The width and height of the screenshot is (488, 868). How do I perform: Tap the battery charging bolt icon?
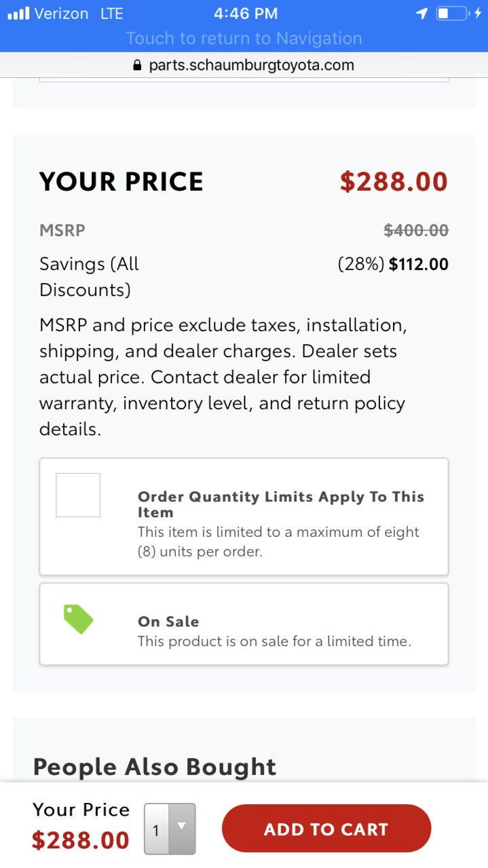478,14
